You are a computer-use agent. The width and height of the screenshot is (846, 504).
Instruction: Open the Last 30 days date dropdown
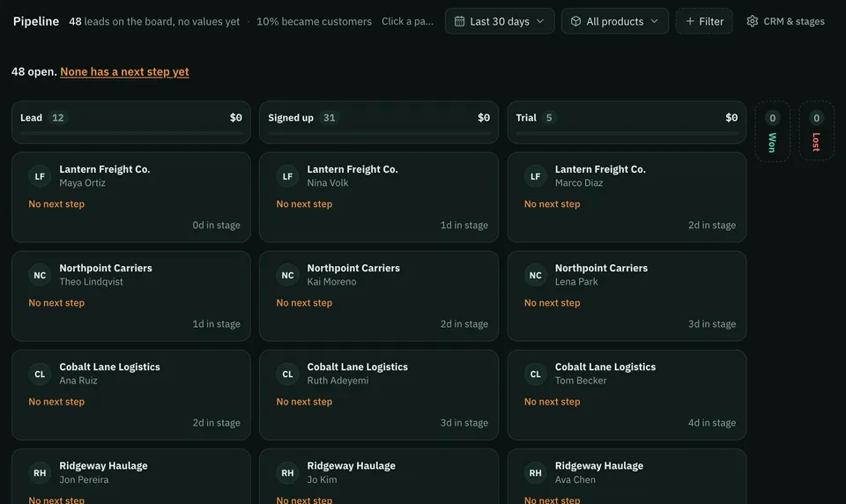coord(500,21)
